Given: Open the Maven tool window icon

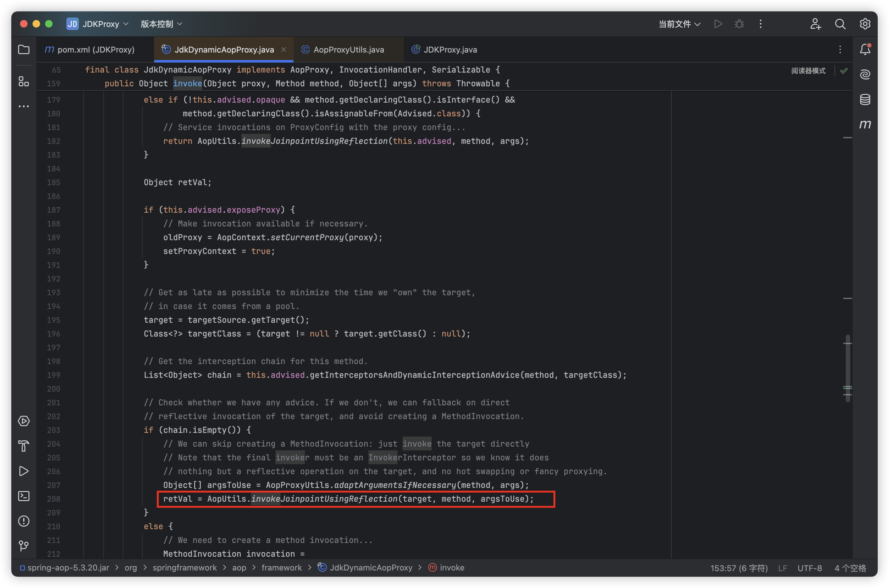Looking at the screenshot, I should pyautogui.click(x=865, y=124).
